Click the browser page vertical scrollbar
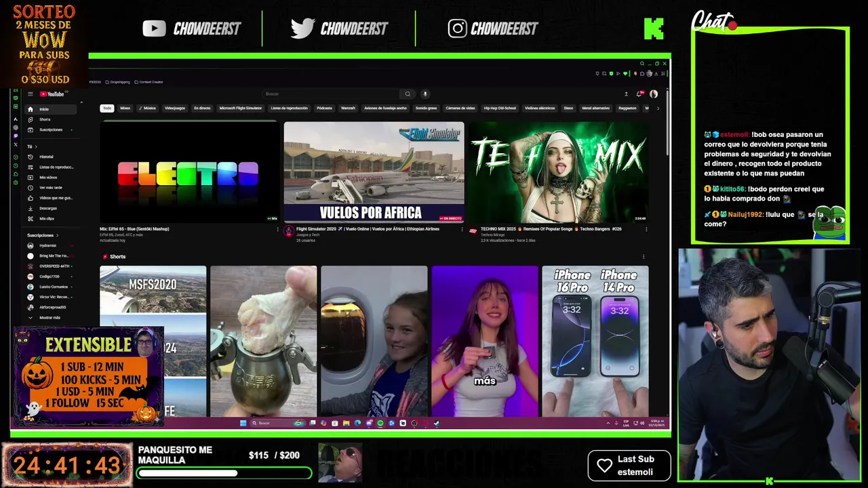The image size is (868, 488). 668,122
